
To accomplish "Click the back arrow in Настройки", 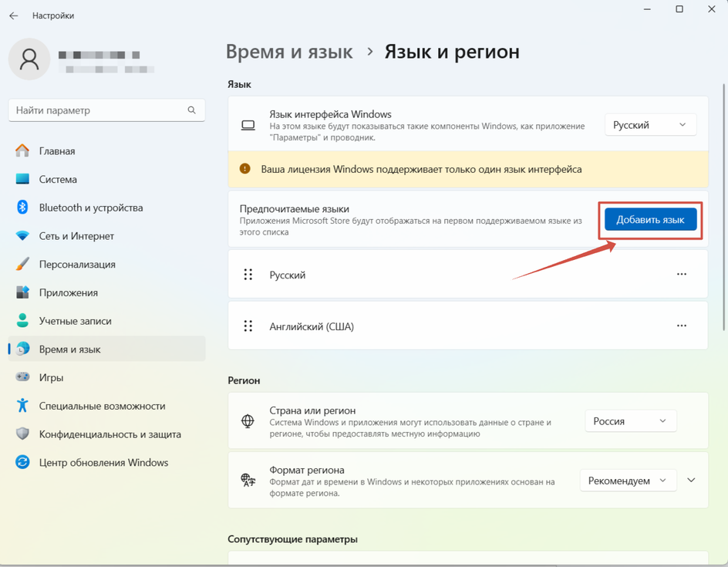I will point(13,15).
